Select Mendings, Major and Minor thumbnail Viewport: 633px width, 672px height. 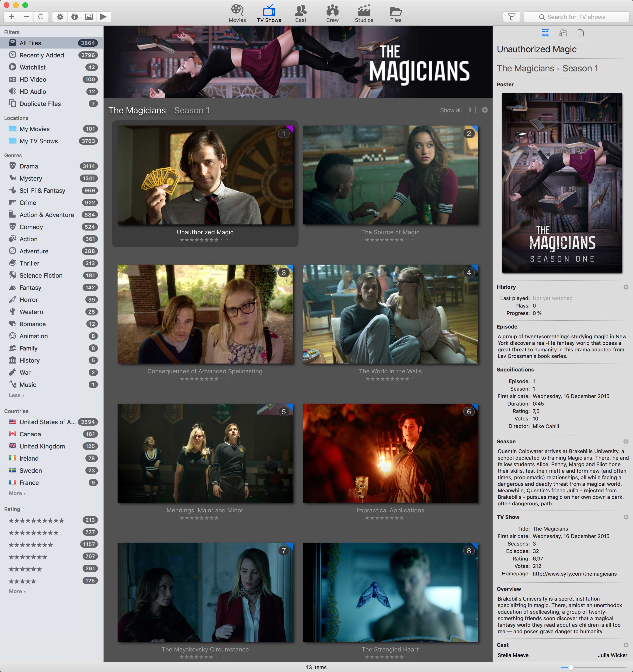point(205,453)
